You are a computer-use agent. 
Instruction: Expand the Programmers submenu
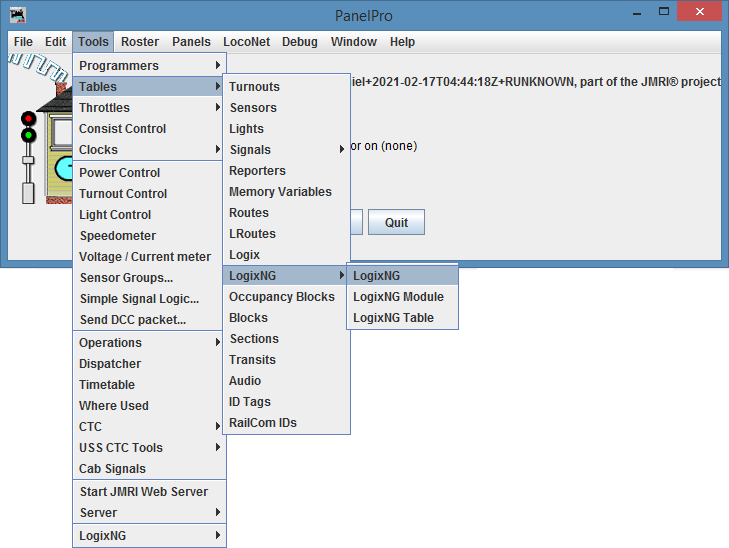(149, 66)
